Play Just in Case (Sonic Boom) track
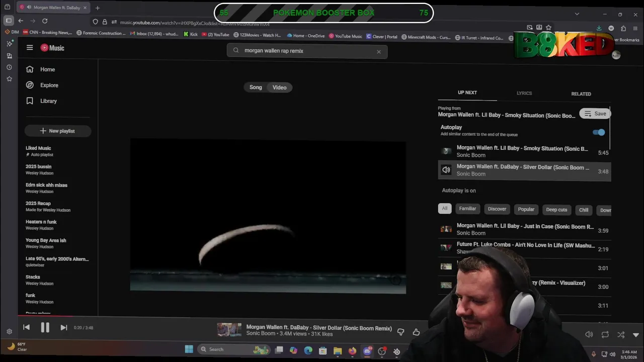This screenshot has height=362, width=644. 524,230
